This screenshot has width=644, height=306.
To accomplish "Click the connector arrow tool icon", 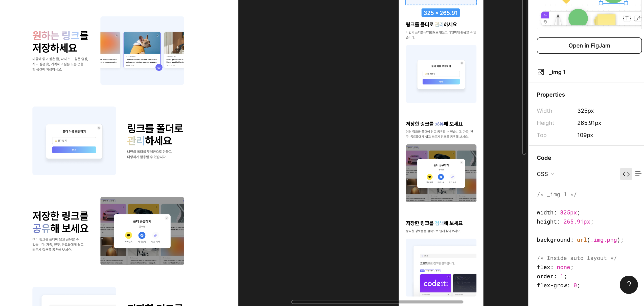I will click(638, 18).
